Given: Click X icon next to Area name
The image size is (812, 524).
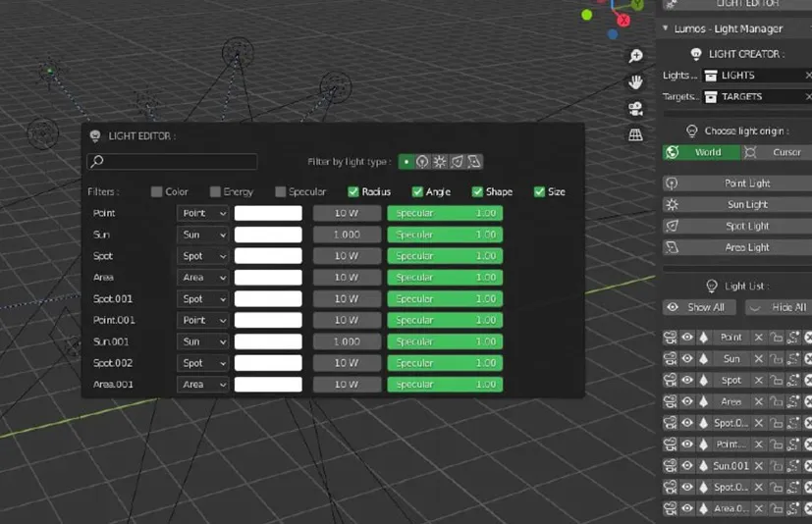Looking at the screenshot, I should tap(759, 401).
